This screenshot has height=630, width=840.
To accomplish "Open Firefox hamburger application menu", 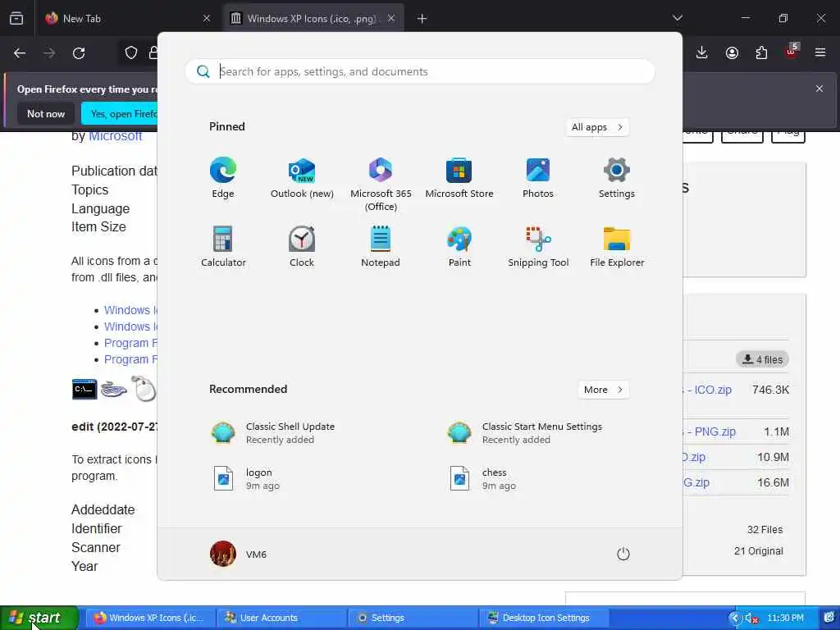I will [x=820, y=52].
